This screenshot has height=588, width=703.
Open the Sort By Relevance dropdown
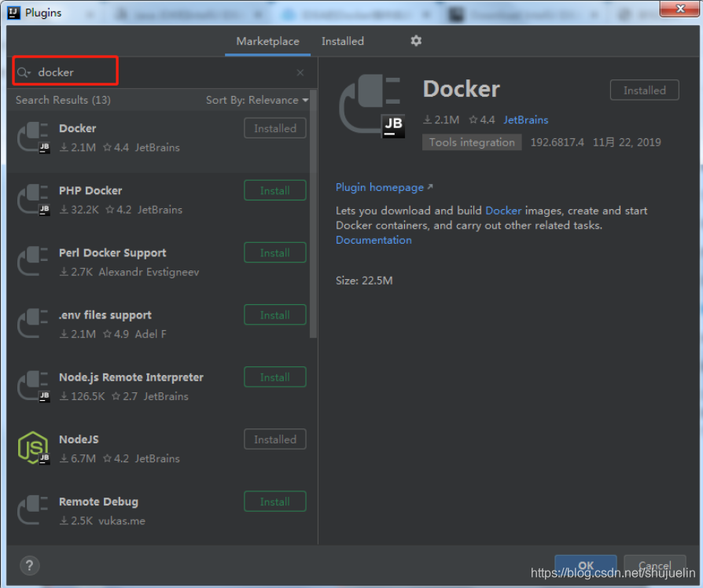tap(257, 100)
